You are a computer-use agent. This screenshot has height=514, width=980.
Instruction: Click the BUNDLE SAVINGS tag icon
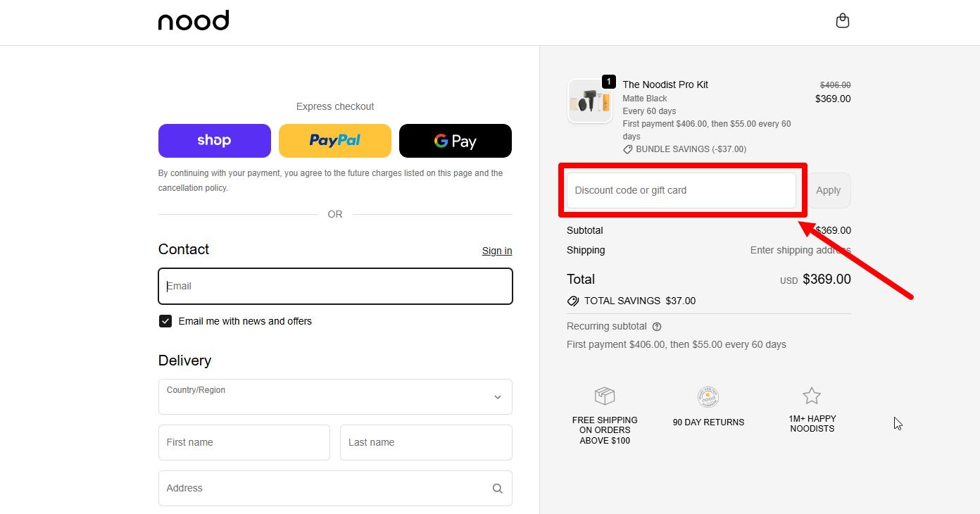(628, 149)
